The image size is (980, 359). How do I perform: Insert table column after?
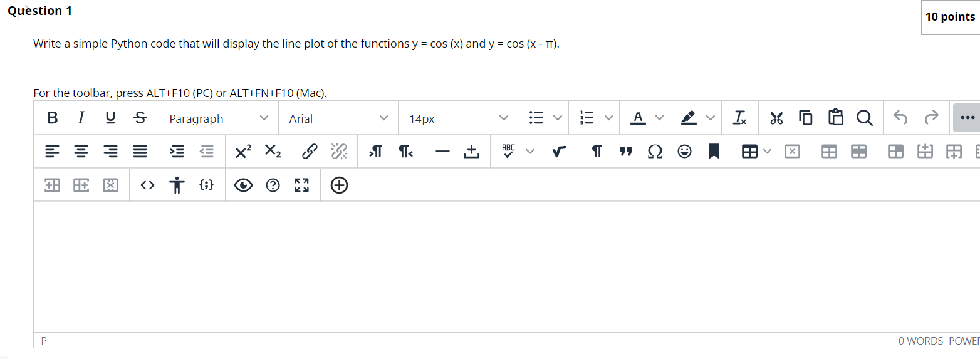pos(81,185)
